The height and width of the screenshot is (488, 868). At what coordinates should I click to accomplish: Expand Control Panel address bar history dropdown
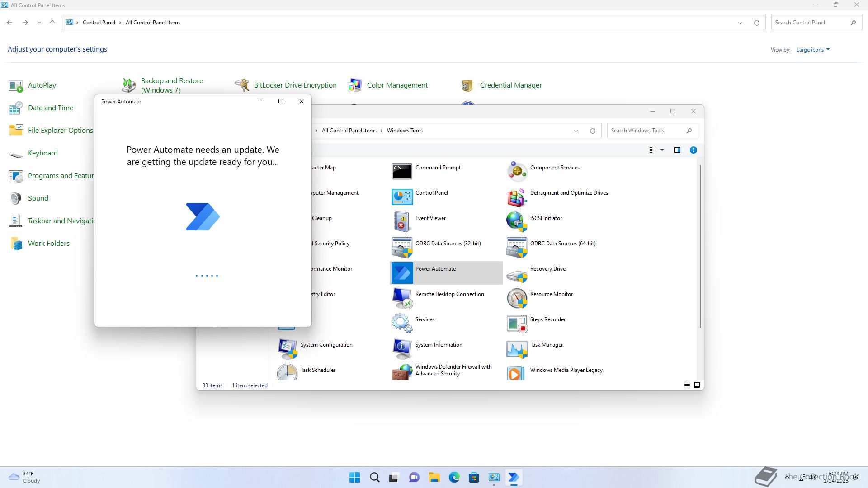pyautogui.click(x=740, y=23)
